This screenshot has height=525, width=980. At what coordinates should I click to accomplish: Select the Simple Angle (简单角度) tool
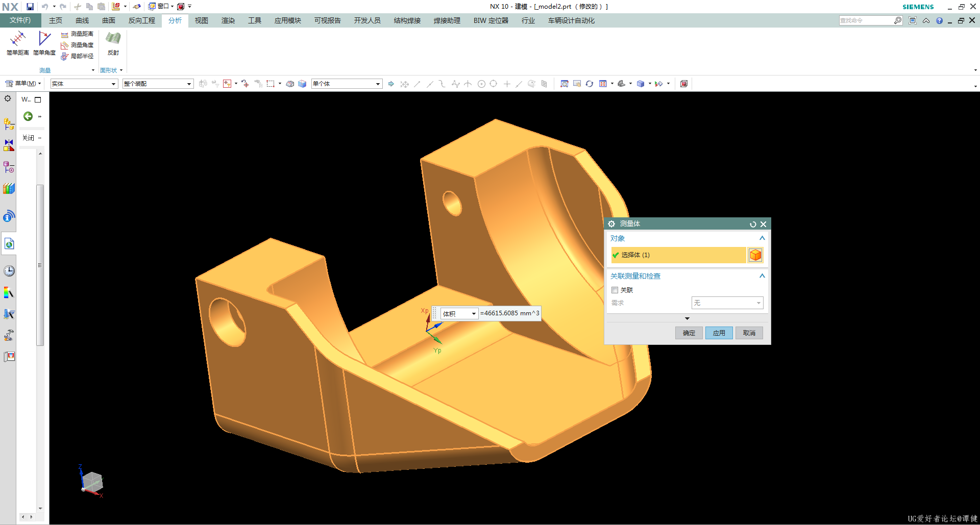coord(44,43)
